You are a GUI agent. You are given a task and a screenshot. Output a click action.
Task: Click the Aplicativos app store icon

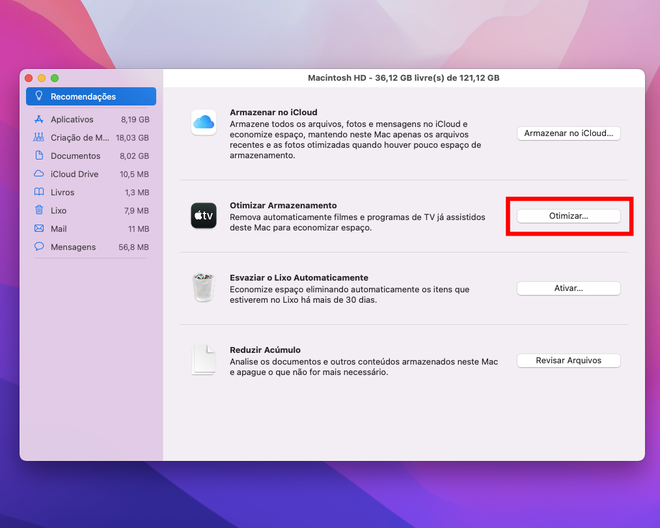point(39,119)
